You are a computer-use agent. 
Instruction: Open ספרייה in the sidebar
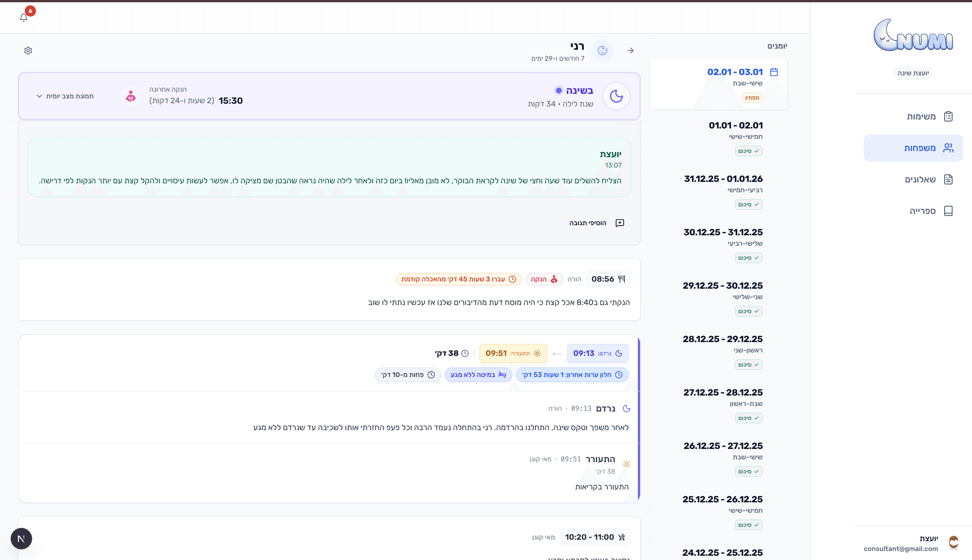coord(913,211)
